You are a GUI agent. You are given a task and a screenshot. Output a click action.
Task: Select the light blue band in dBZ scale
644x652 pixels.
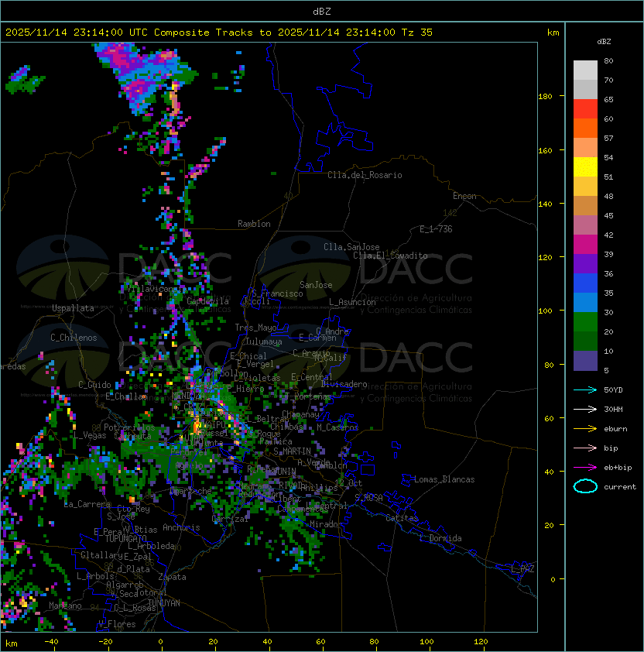pos(585,303)
